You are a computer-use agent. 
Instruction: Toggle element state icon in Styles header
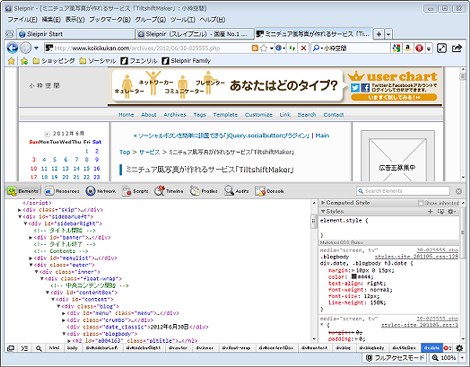(x=441, y=211)
